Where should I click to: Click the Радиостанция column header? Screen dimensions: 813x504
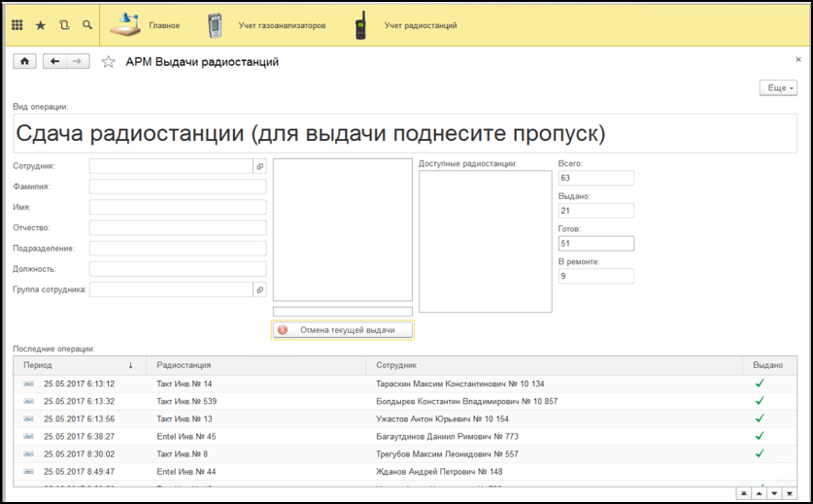click(256, 365)
